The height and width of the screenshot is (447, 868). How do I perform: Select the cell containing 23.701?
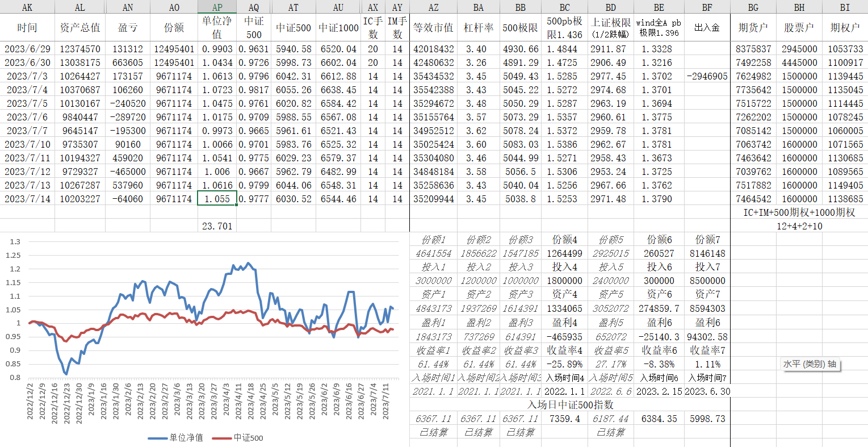pos(217,226)
